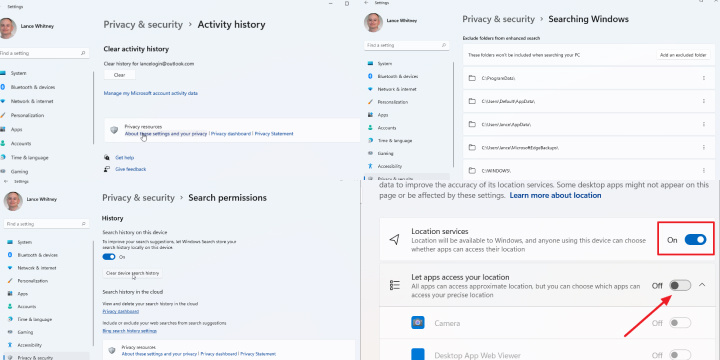Disable the Location services toggle
Screen dimensions: 720x360
coord(695,240)
